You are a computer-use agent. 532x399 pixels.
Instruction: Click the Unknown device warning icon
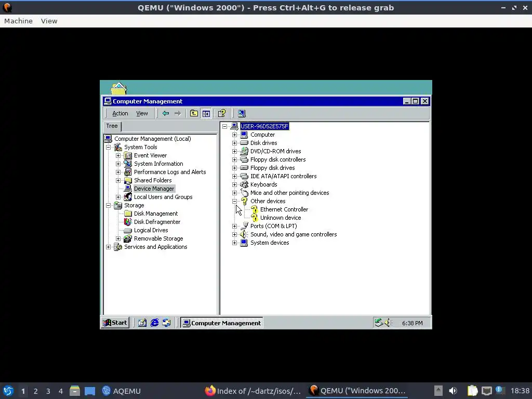[x=255, y=218]
